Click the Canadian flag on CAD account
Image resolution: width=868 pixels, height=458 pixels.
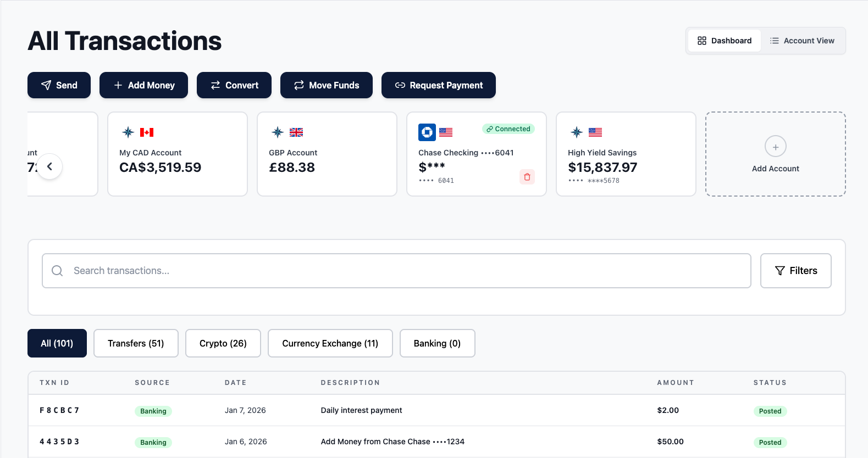tap(147, 132)
